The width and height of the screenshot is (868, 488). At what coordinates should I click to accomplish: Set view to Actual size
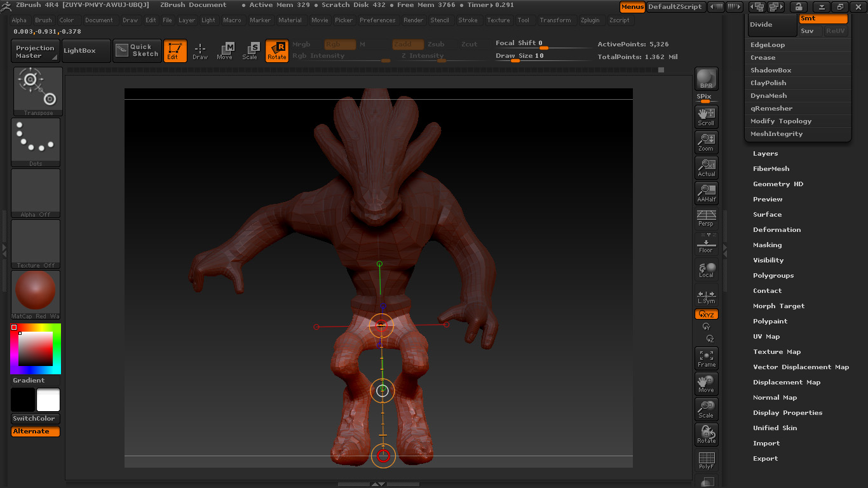[706, 167]
